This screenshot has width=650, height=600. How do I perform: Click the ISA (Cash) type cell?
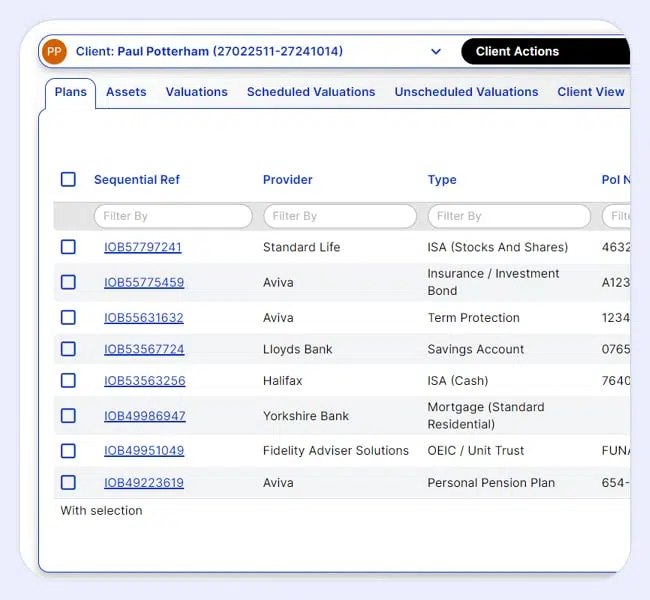point(458,381)
